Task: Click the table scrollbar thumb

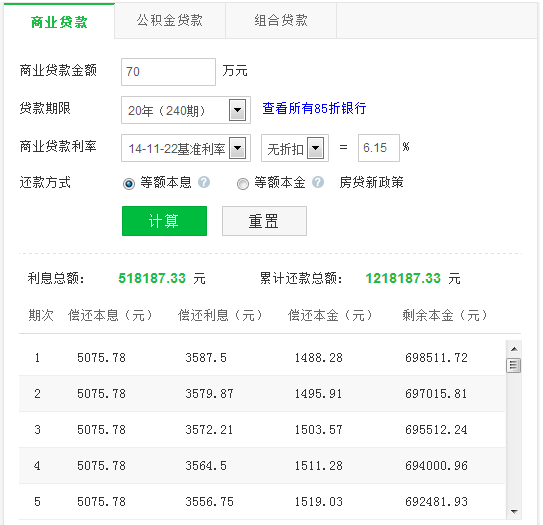Action: click(514, 365)
